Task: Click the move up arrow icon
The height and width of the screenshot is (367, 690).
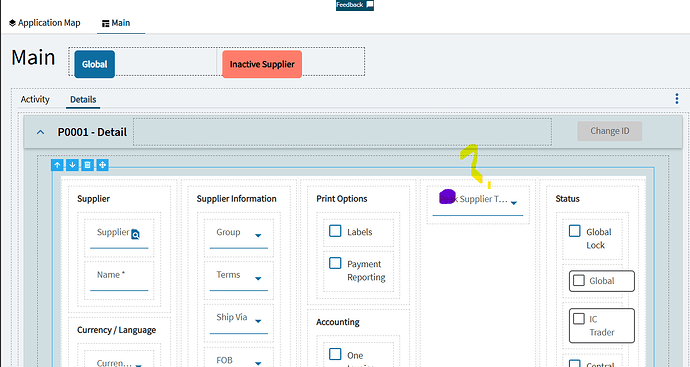Action: pos(57,165)
